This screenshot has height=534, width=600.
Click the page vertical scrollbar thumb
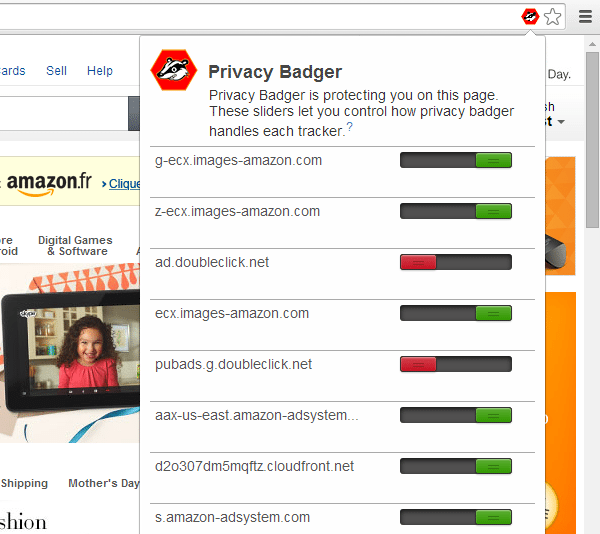(x=592, y=140)
